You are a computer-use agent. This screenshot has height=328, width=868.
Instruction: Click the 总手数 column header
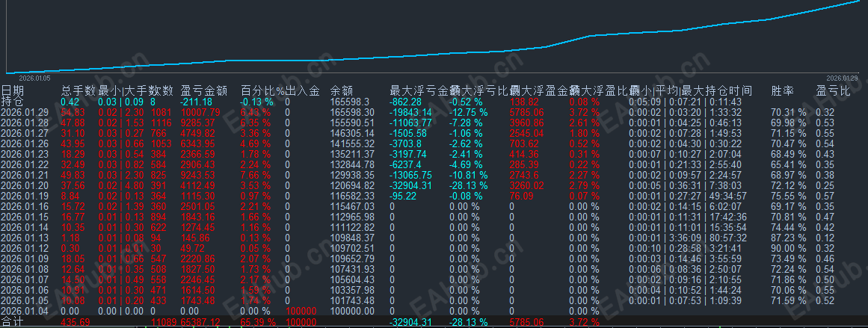(79, 90)
